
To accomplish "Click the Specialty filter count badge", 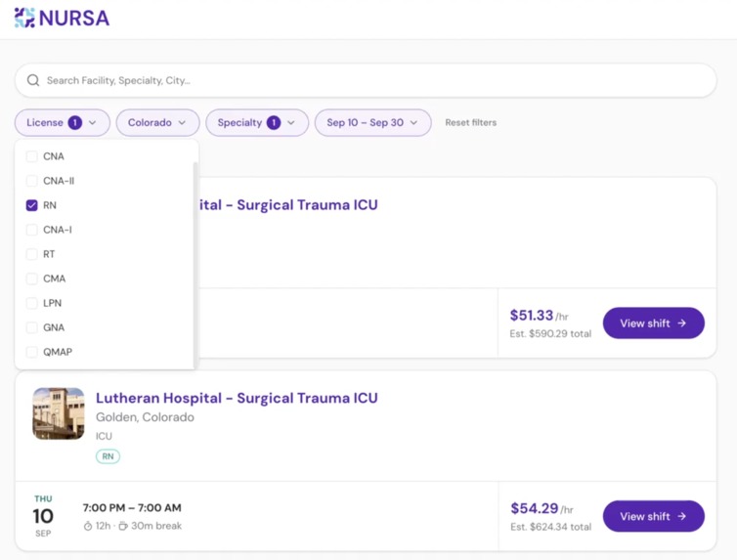I will [274, 122].
